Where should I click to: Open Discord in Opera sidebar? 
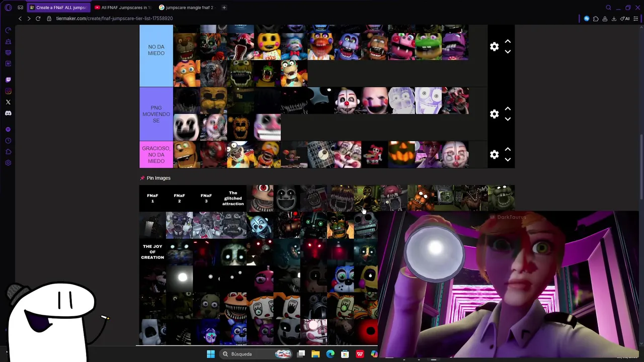tap(8, 113)
